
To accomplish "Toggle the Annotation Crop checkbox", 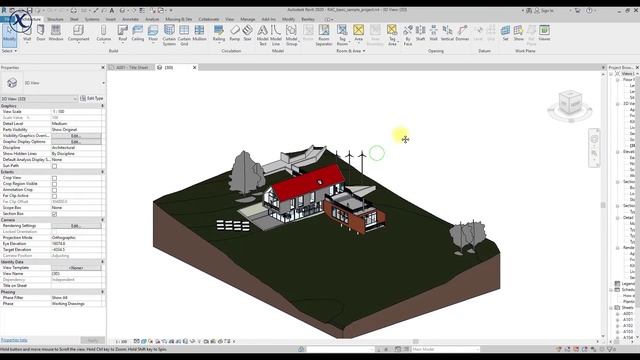I will pyautogui.click(x=54, y=190).
